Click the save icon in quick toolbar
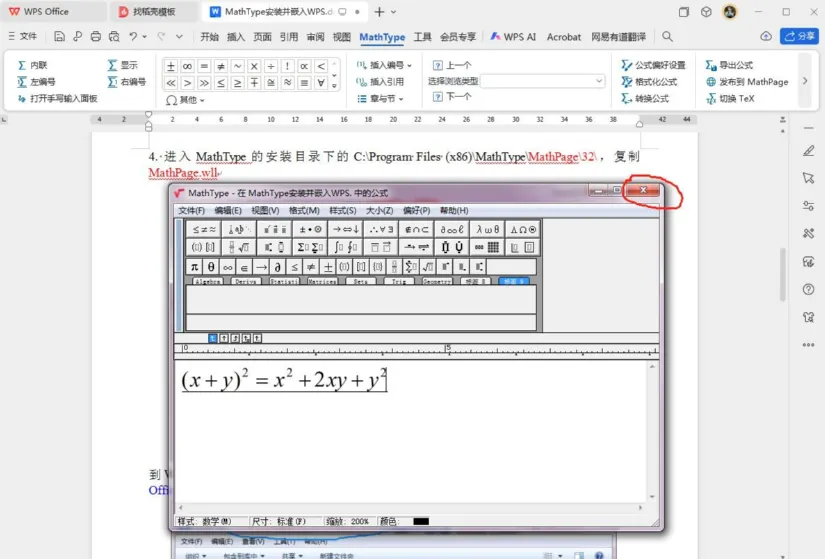 59,36
